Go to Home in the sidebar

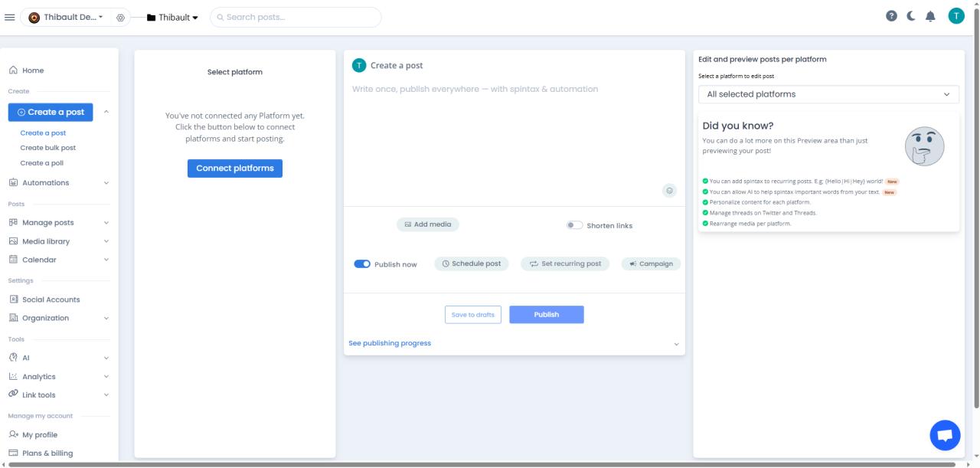pyautogui.click(x=33, y=70)
